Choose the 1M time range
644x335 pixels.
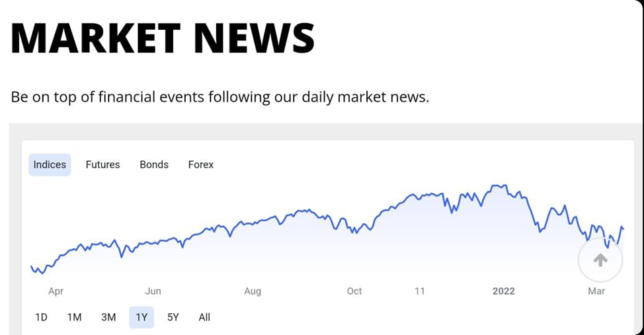pyautogui.click(x=74, y=317)
